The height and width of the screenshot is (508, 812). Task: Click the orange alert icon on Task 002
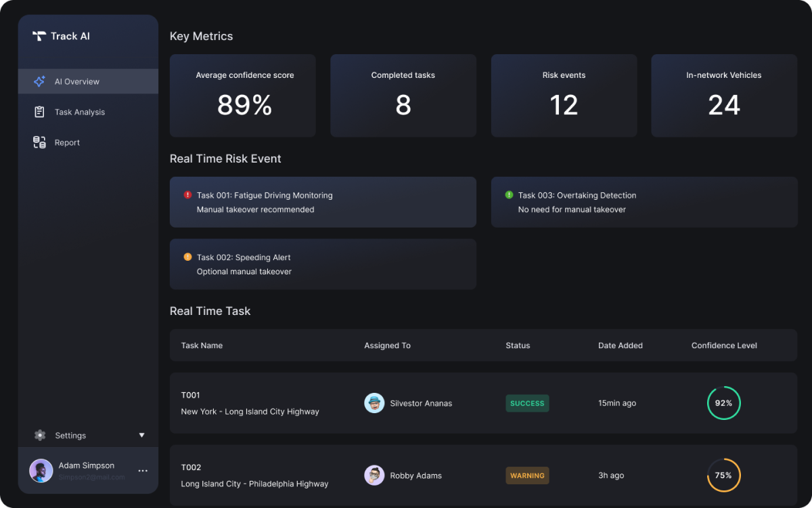tap(187, 257)
